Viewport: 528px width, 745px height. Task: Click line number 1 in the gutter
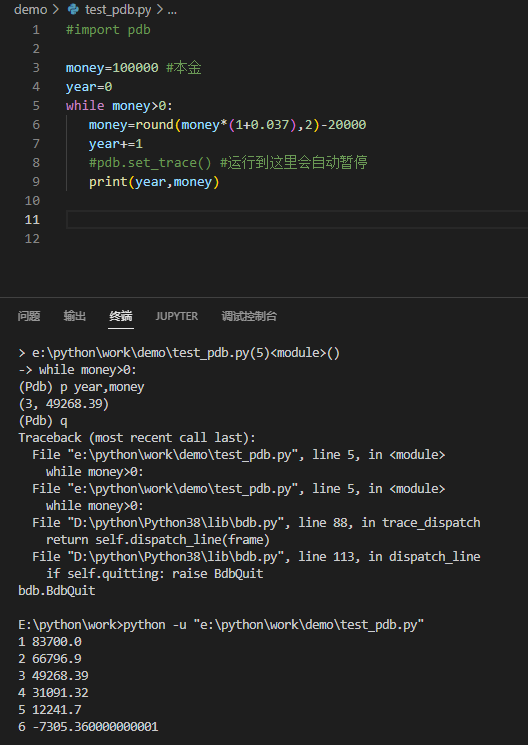click(x=36, y=30)
